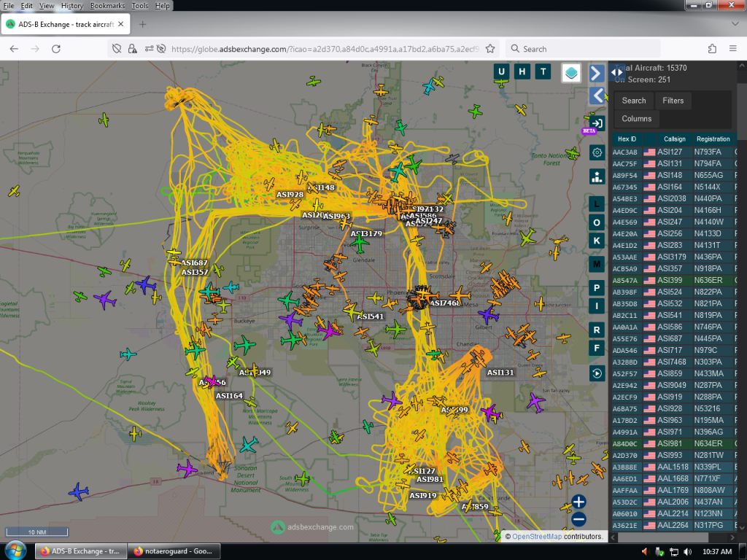
Task: Open the map layers selector
Action: [x=570, y=73]
